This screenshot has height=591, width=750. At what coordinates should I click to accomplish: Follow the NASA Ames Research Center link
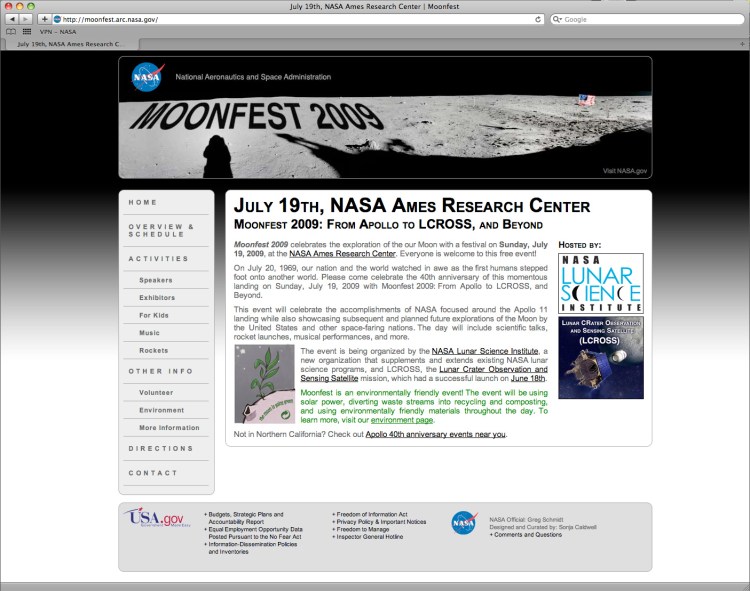[342, 254]
